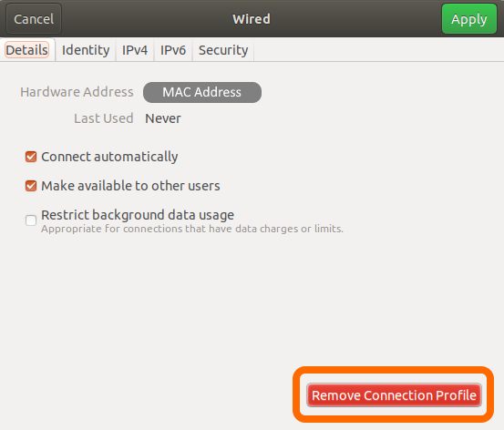This screenshot has width=504, height=430.
Task: Untick the Connect automatically checkbox box
Action: (31, 157)
